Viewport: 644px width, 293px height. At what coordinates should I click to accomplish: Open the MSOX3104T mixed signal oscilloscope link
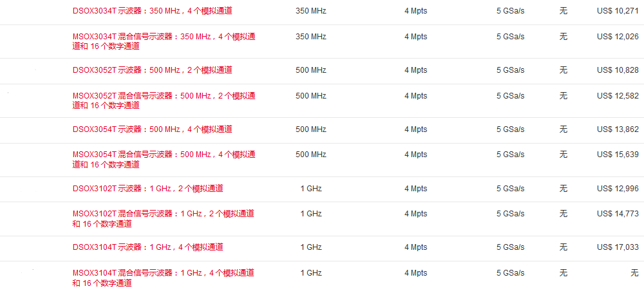click(x=163, y=273)
